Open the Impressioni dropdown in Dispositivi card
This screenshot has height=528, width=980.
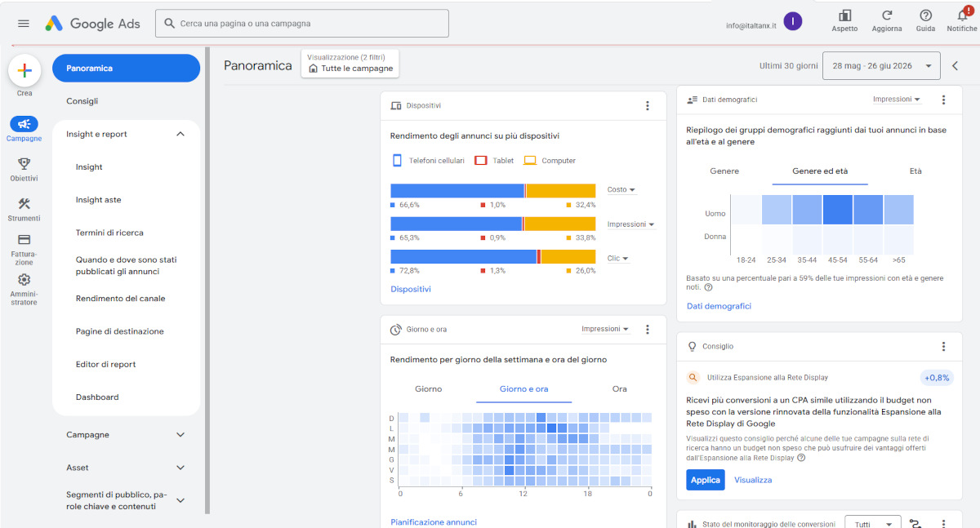630,224
